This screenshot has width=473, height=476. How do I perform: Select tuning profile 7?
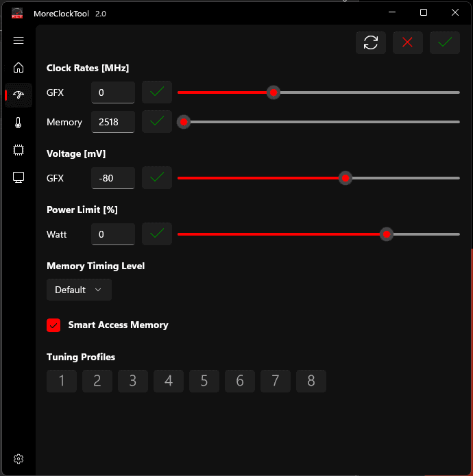pos(276,381)
